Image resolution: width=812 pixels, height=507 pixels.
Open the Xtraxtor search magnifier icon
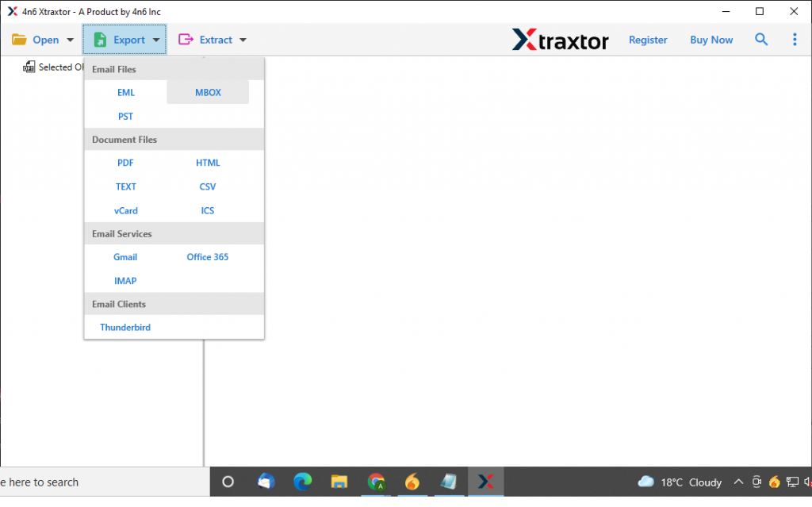[761, 39]
